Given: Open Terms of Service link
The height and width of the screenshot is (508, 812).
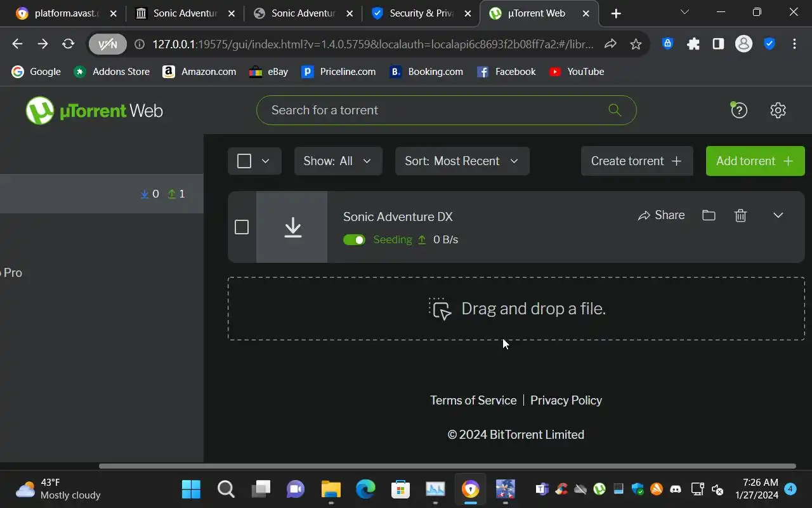Looking at the screenshot, I should pyautogui.click(x=473, y=400).
